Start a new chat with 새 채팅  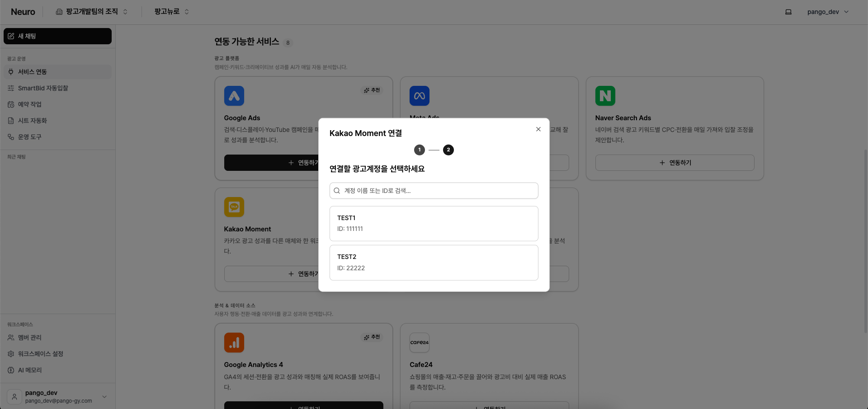tap(57, 36)
